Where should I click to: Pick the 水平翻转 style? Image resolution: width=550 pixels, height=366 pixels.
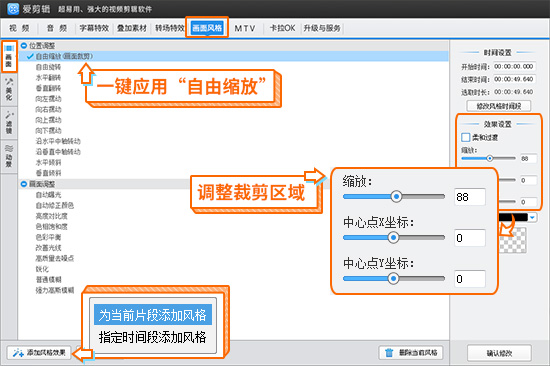[x=48, y=77]
